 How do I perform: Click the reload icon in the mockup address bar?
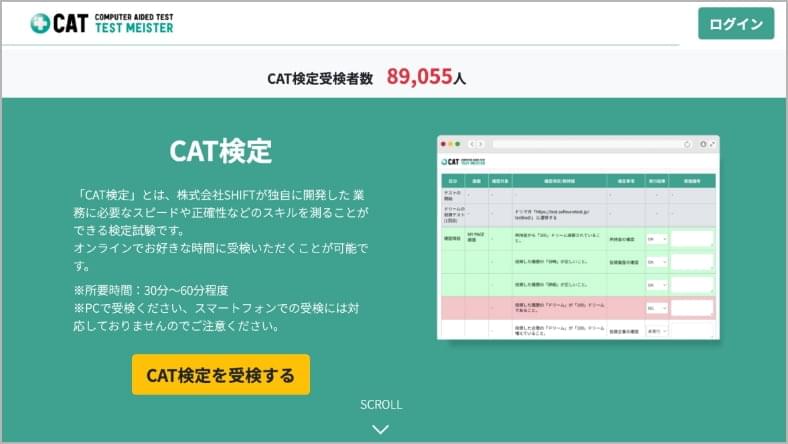pyautogui.click(x=687, y=144)
